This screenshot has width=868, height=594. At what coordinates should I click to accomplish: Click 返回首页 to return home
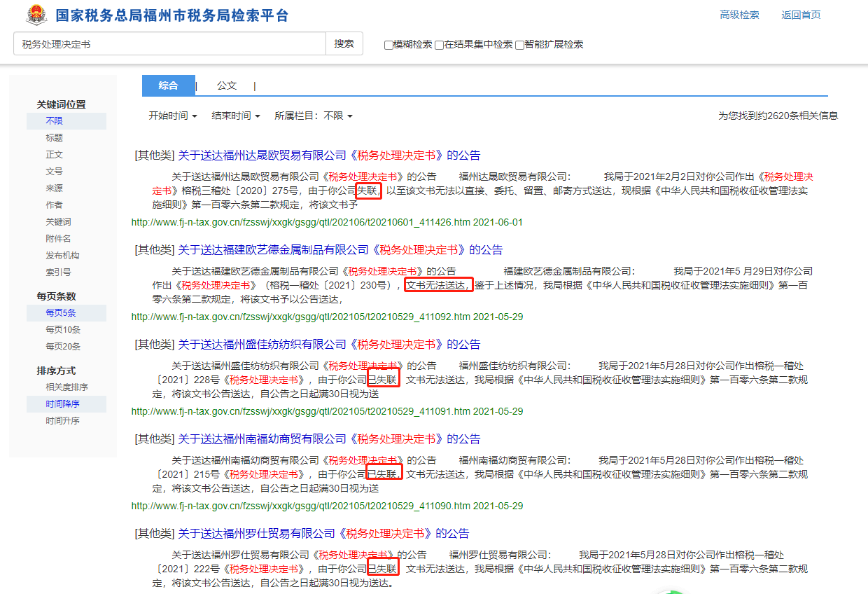801,15
